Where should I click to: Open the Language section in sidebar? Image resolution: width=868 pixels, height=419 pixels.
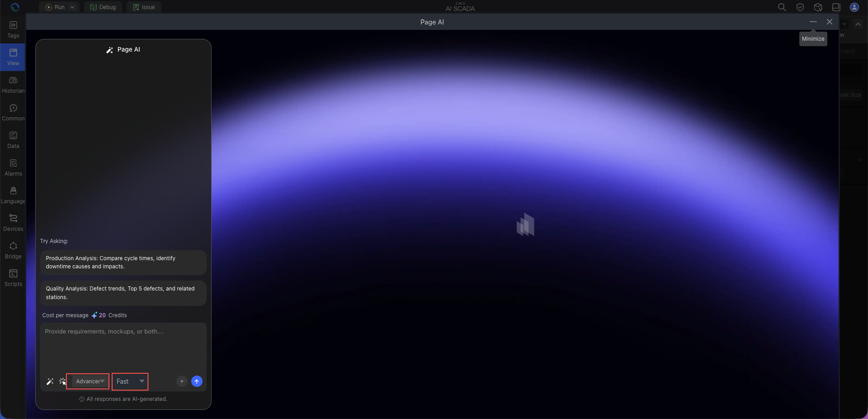pos(13,195)
